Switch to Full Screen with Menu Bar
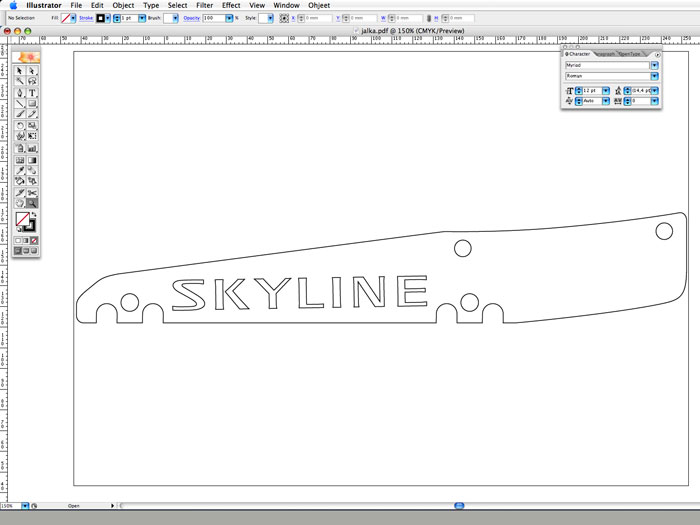The width and height of the screenshot is (700, 525). point(26,250)
